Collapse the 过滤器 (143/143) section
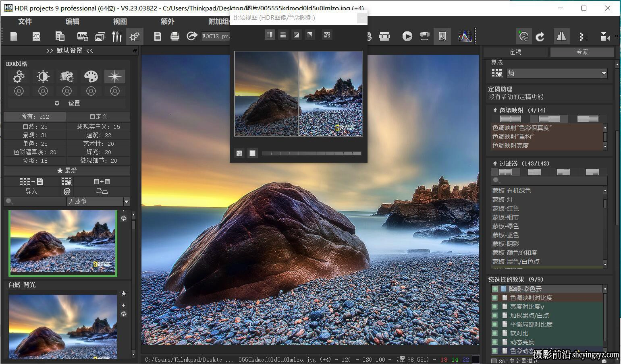The image size is (621, 364). 495,163
